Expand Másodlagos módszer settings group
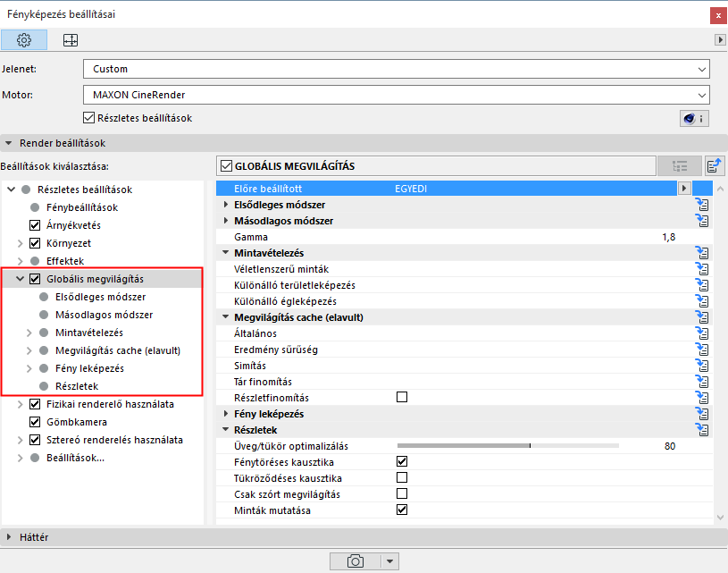Screen dimensions: 728x573 click(226, 221)
